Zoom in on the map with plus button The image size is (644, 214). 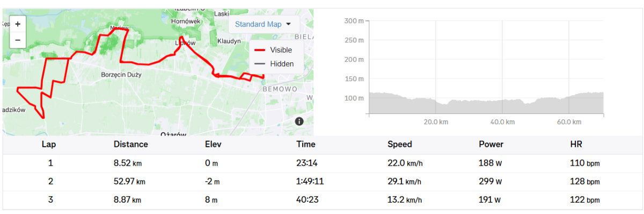pyautogui.click(x=18, y=24)
